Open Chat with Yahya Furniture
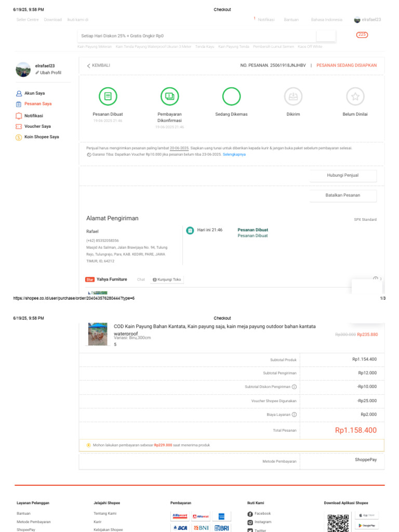This screenshot has width=399, height=532. [141, 280]
